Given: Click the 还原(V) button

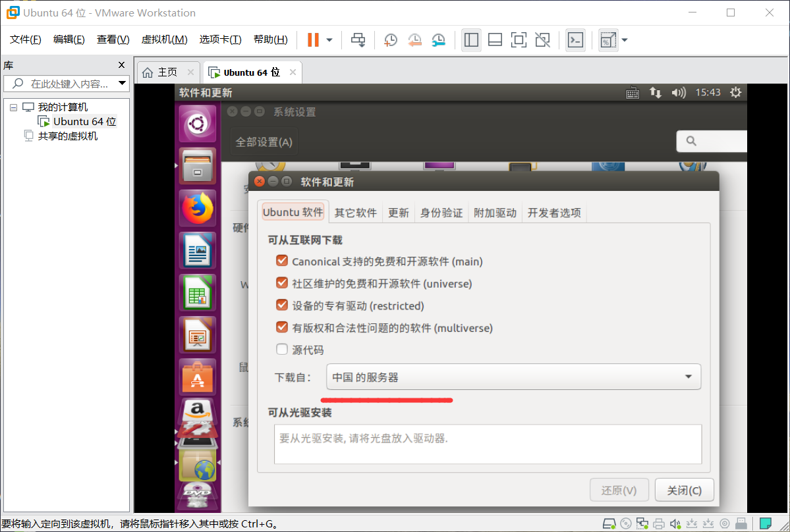Looking at the screenshot, I should [x=619, y=491].
